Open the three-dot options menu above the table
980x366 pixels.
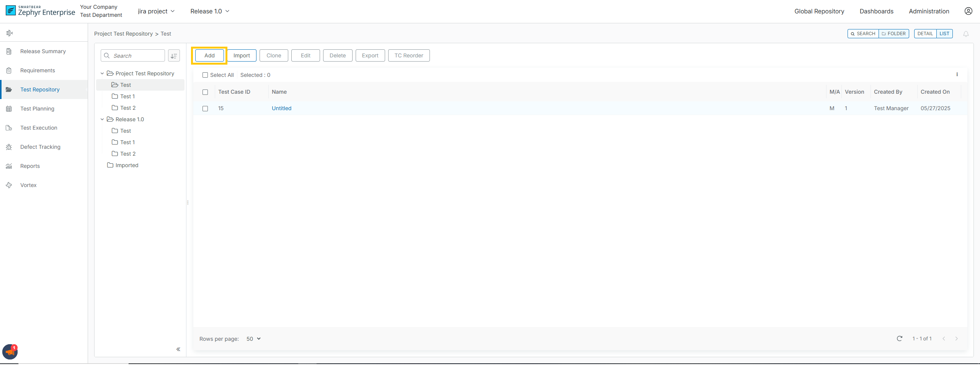tap(957, 75)
